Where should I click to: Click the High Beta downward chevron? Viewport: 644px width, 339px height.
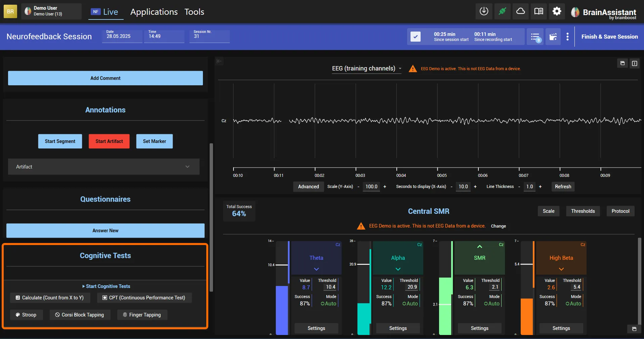(x=561, y=269)
